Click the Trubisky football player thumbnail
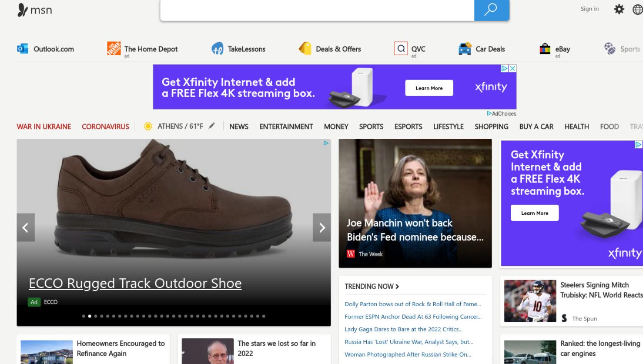This screenshot has height=364, width=643. pos(530,301)
